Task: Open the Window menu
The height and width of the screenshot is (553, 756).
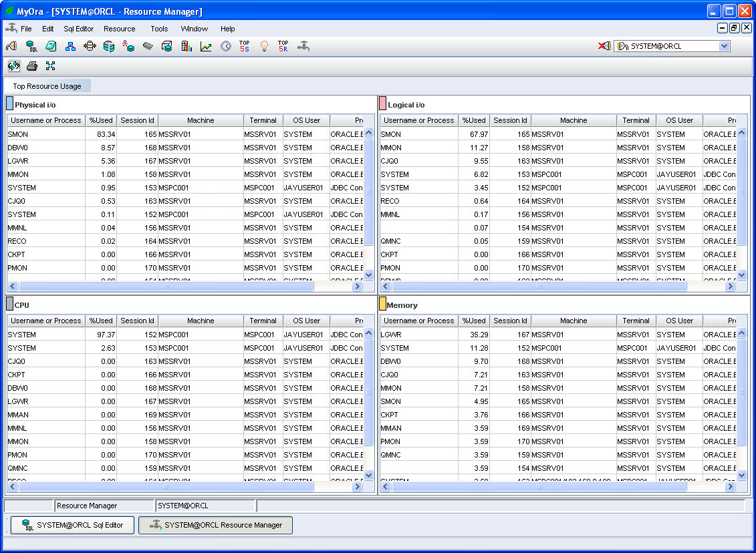Action: (195, 29)
